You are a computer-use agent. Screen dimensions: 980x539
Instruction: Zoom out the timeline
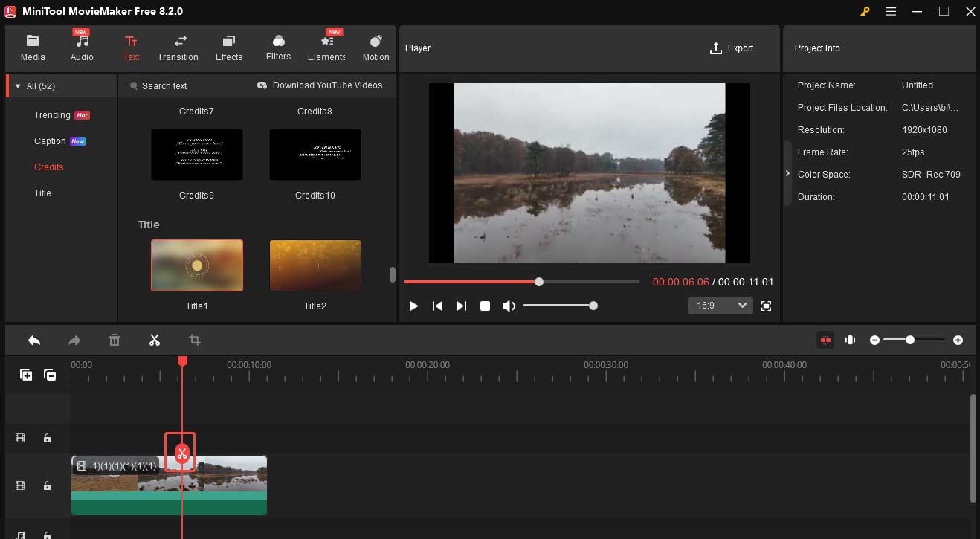[x=875, y=340]
